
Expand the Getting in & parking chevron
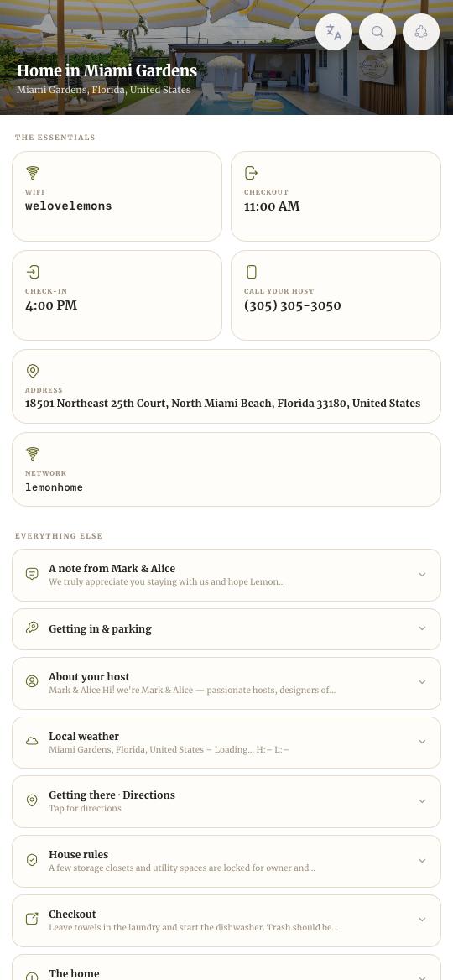click(x=423, y=628)
